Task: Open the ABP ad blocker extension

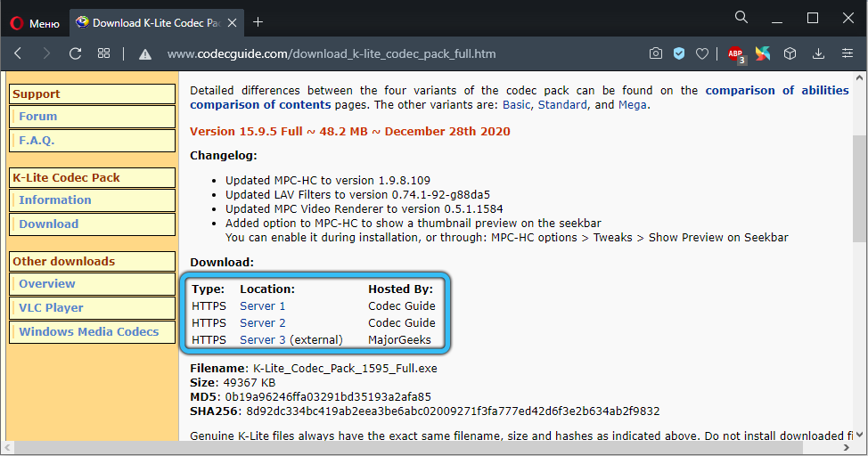Action: pos(735,53)
